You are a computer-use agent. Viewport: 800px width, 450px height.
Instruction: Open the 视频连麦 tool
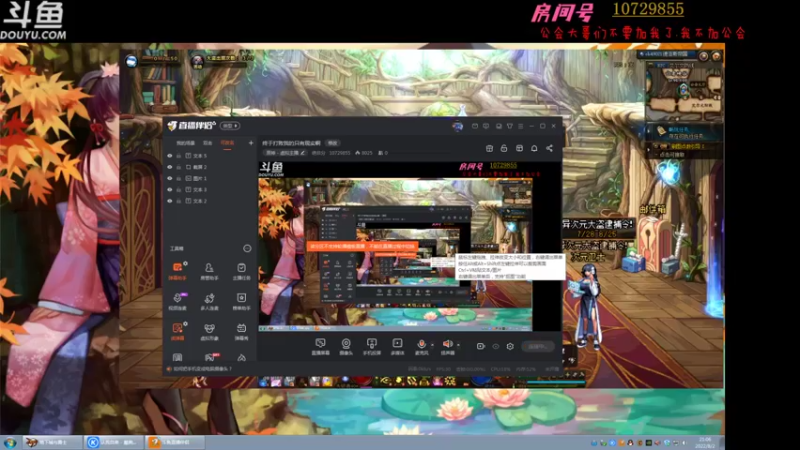[177, 301]
